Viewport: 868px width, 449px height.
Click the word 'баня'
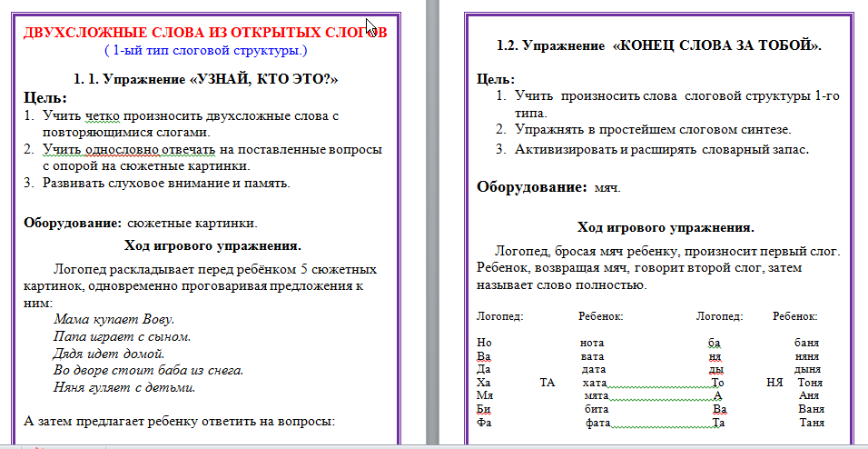click(x=806, y=343)
